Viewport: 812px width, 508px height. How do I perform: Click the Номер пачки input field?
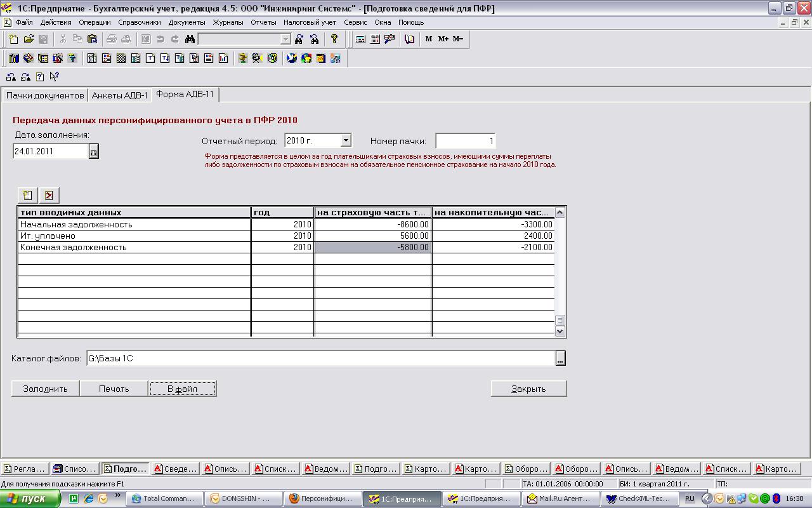[x=465, y=141]
